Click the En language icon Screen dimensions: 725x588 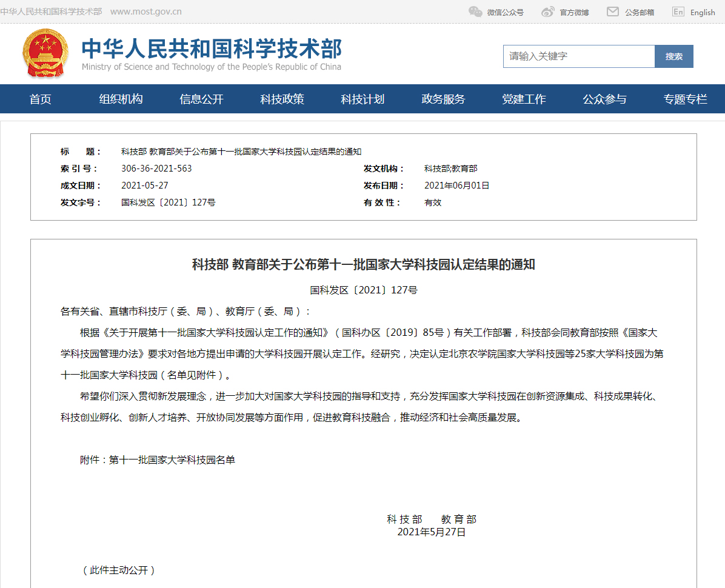coord(678,12)
